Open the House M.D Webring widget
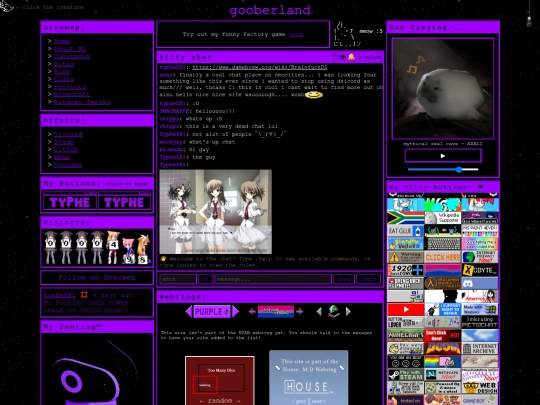540x405 pixels. coord(309,377)
